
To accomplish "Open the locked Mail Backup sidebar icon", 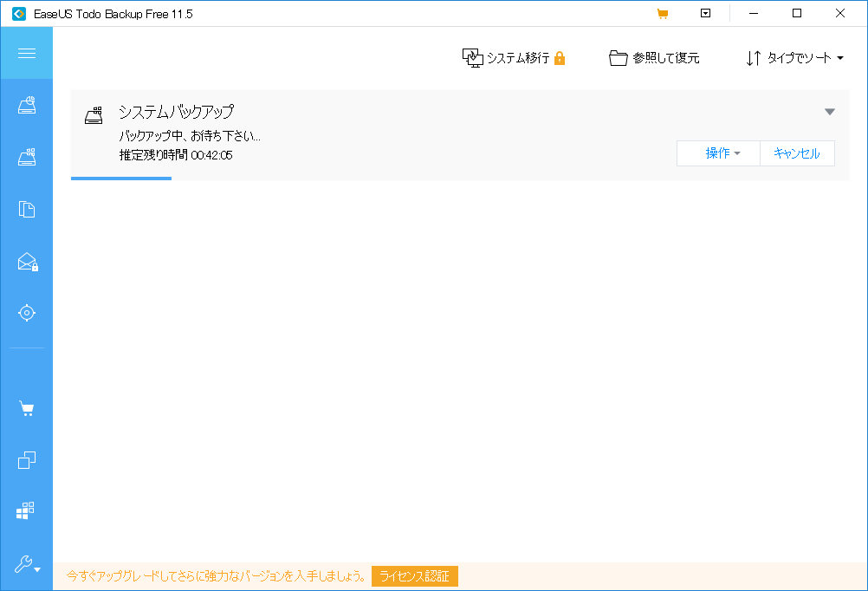I will click(27, 262).
